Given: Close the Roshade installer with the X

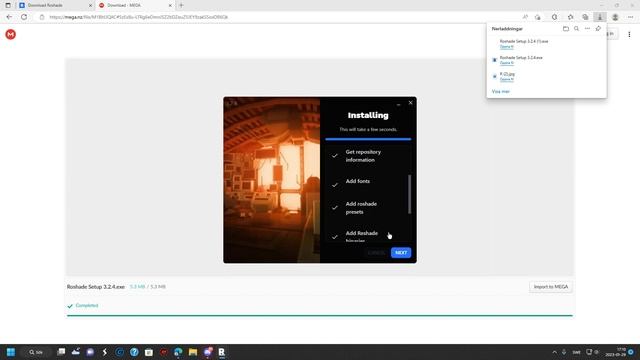Looking at the screenshot, I should [x=410, y=103].
